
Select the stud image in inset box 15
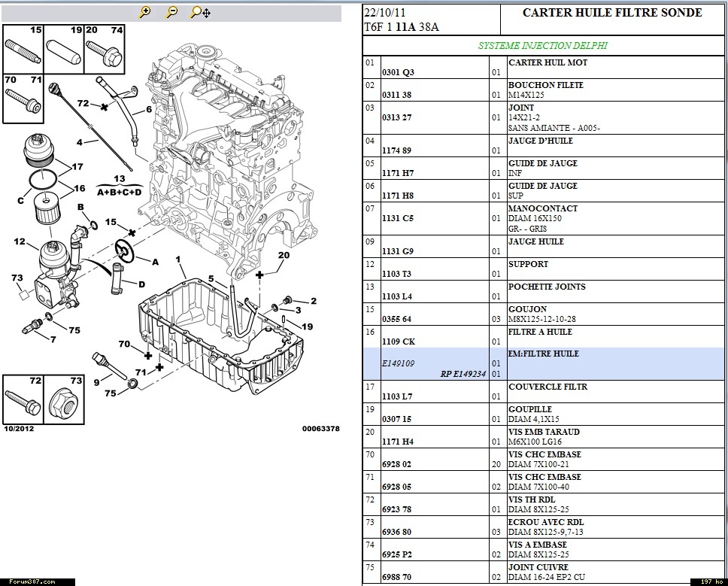tap(22, 51)
